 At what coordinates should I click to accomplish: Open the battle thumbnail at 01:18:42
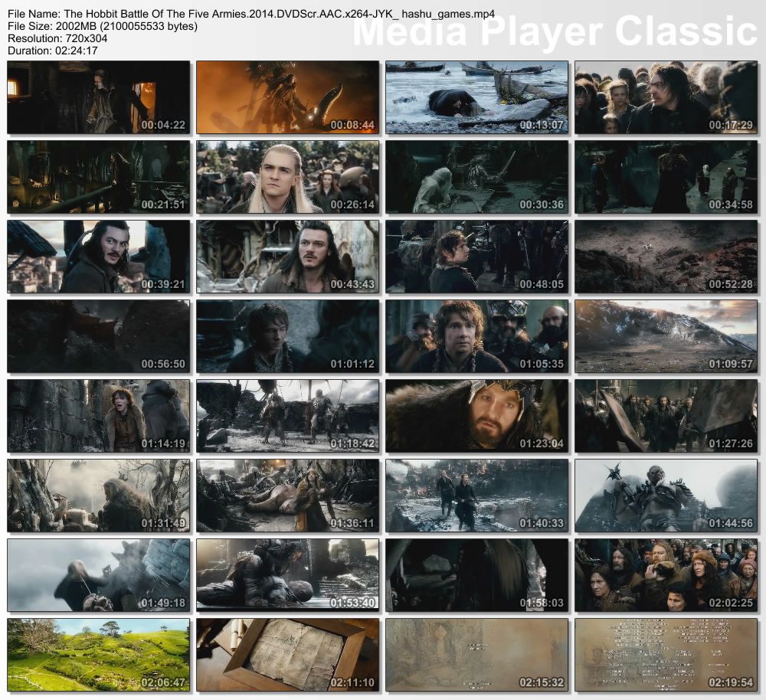[288, 416]
